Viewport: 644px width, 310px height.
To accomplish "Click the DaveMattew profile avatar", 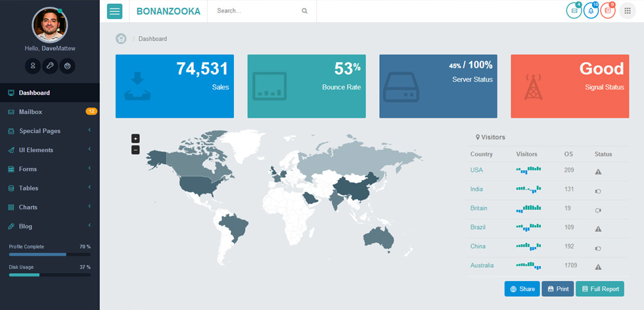I will 50,24.
